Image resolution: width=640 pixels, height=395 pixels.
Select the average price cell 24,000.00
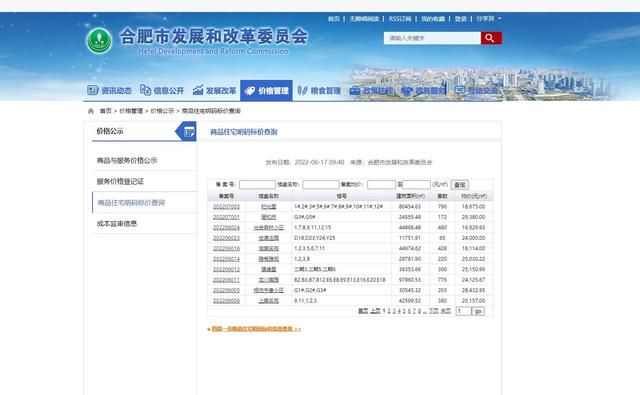pyautogui.click(x=473, y=238)
